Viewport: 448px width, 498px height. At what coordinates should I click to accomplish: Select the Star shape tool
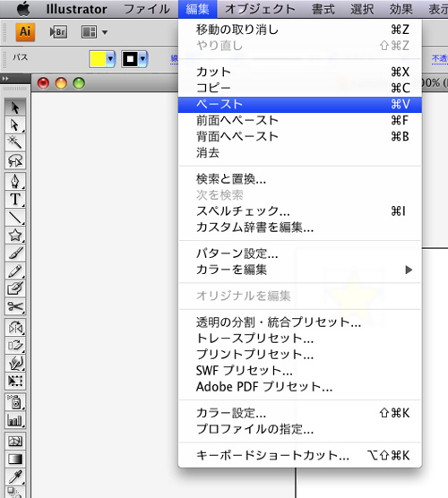(15, 235)
